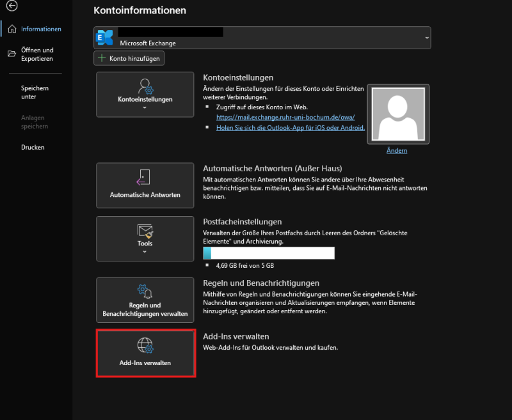Expand the Tools button chevron
The height and width of the screenshot is (420, 512).
[x=145, y=251]
